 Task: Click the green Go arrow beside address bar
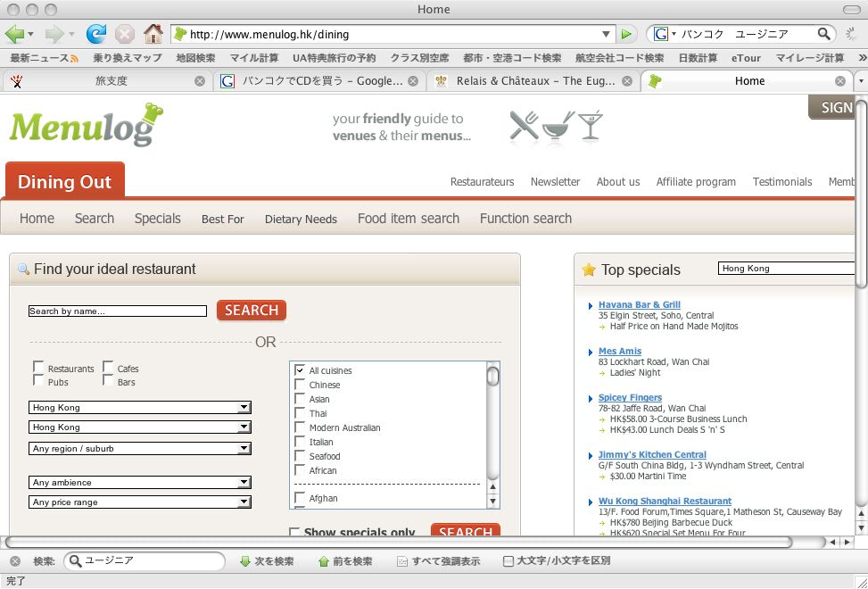coord(626,34)
